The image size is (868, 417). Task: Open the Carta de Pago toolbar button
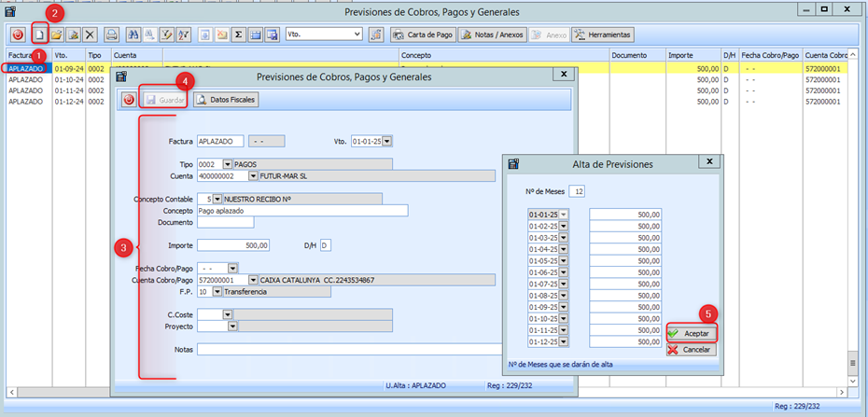pyautogui.click(x=425, y=35)
